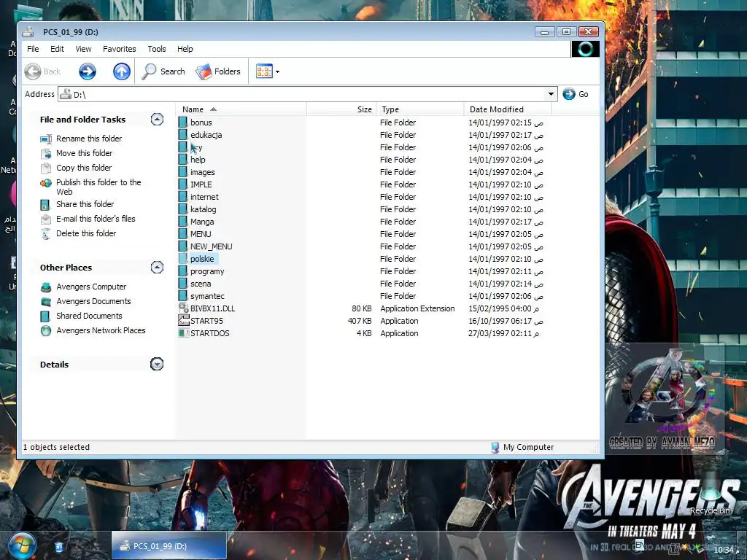Collapse the Other Places panel

coord(157,267)
